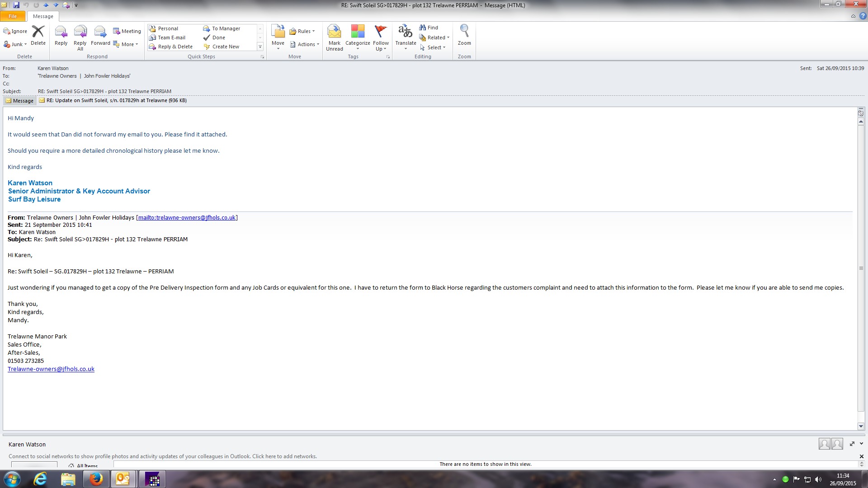The height and width of the screenshot is (488, 868).
Task: Launch Firefox from the taskbar
Action: tap(96, 479)
